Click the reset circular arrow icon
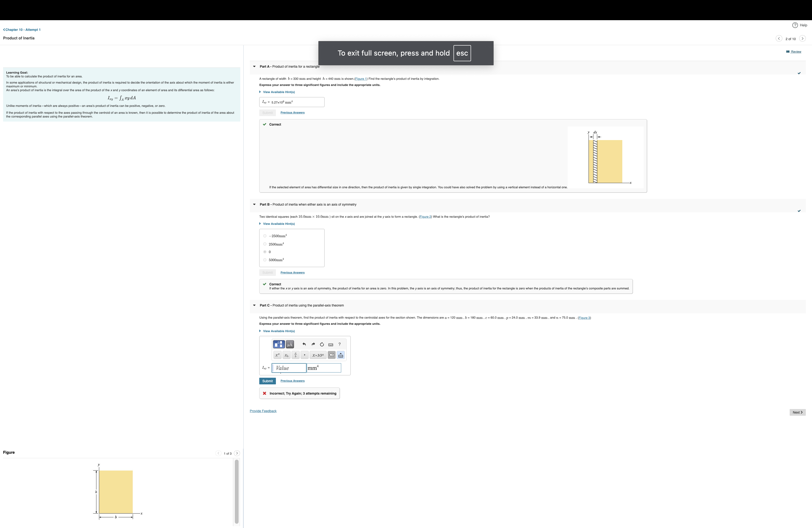This screenshot has height=528, width=812. pyautogui.click(x=322, y=344)
